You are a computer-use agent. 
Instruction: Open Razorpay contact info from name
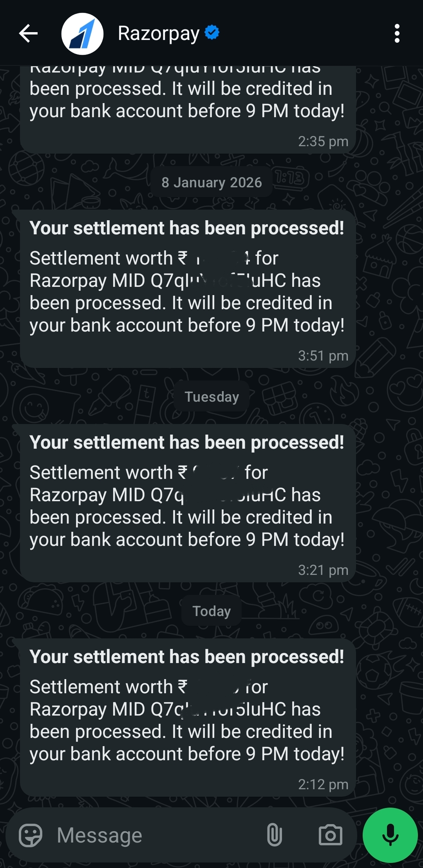(159, 33)
